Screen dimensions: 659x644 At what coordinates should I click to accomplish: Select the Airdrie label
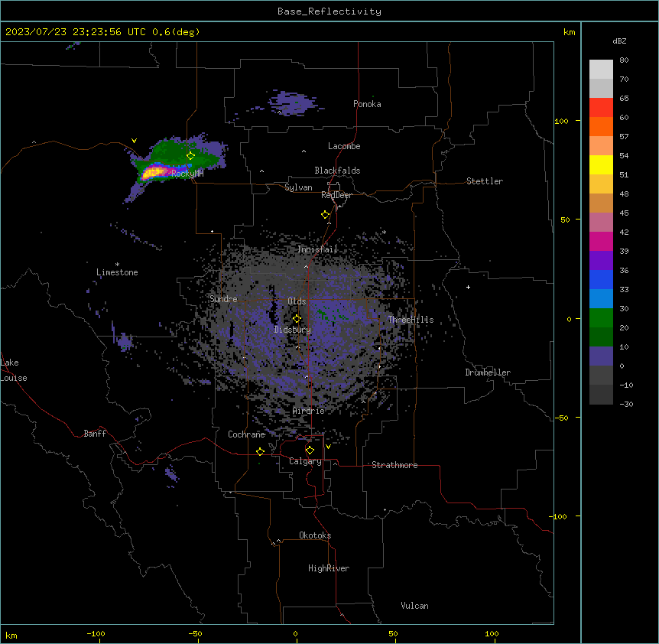click(309, 411)
